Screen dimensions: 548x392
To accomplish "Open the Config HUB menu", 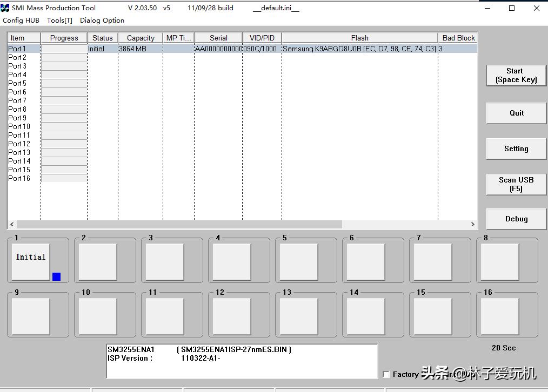I will pos(21,20).
